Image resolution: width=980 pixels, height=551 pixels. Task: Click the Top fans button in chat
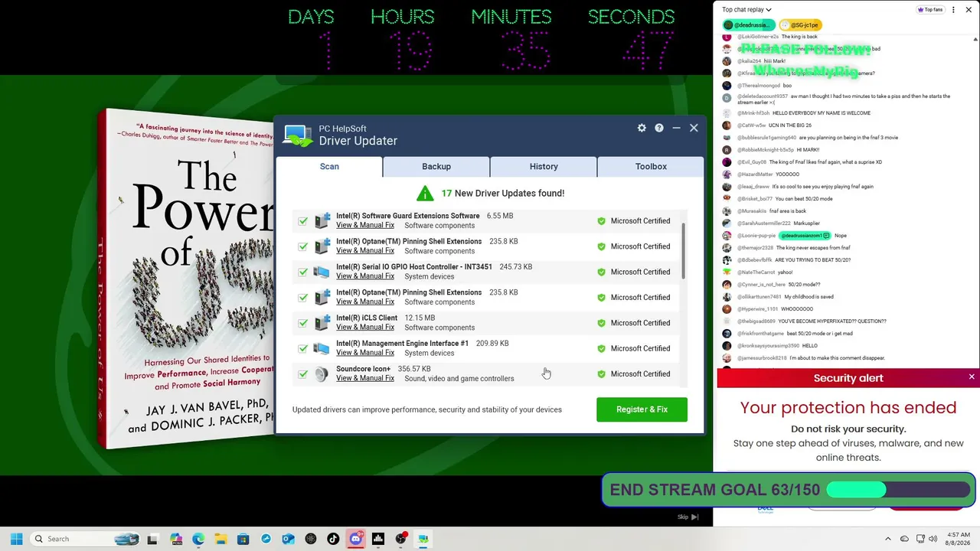pyautogui.click(x=930, y=10)
